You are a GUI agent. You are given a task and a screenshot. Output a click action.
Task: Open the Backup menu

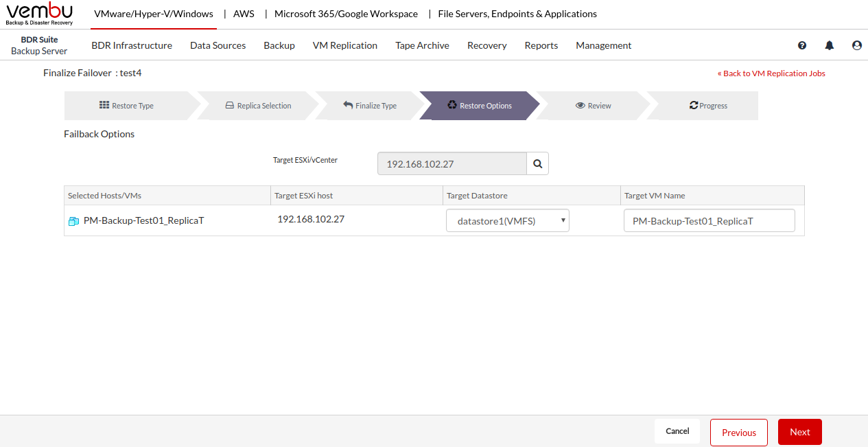coord(279,45)
